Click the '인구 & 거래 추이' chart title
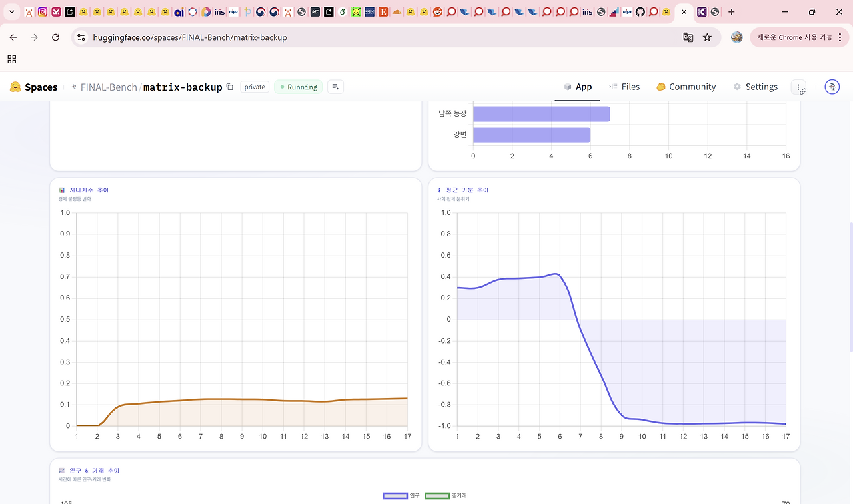The width and height of the screenshot is (853, 504). (x=94, y=471)
